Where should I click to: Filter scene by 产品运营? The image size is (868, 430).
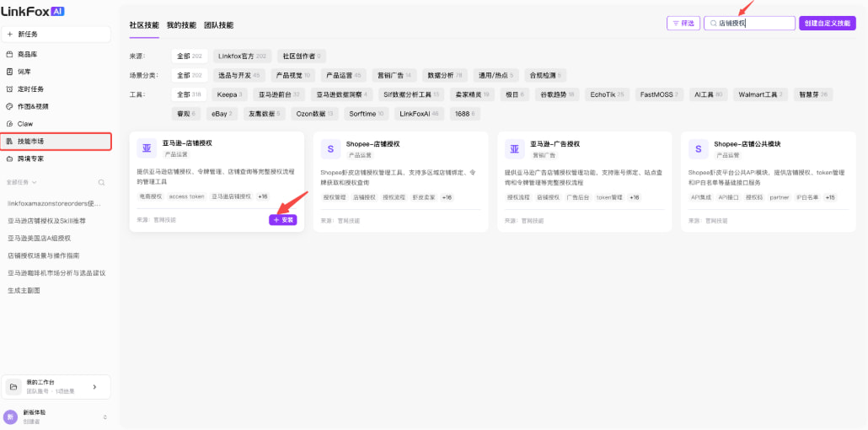(x=343, y=75)
